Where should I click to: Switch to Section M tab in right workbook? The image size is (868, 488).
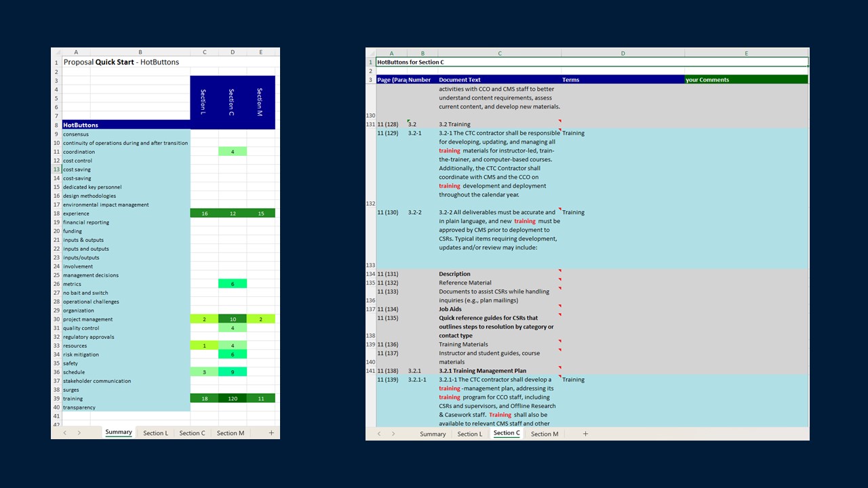545,434
